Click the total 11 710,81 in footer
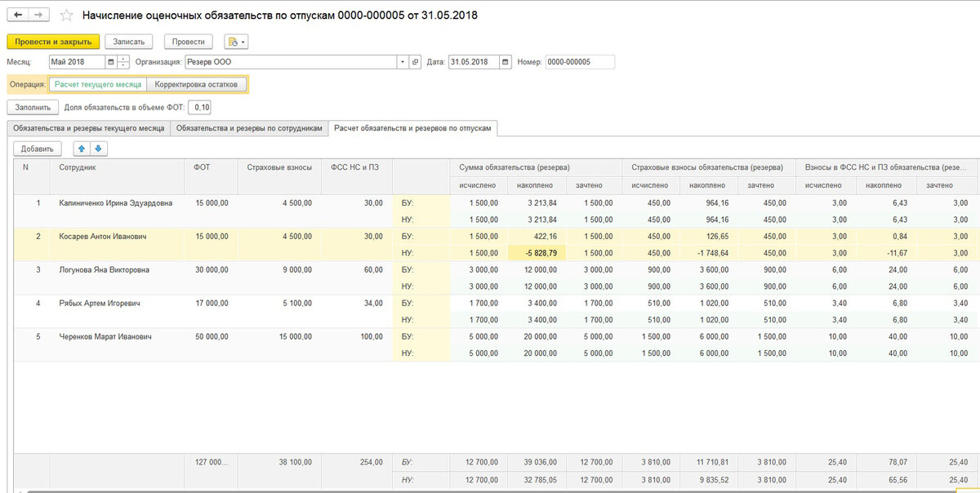This screenshot has width=980, height=493. click(x=709, y=462)
